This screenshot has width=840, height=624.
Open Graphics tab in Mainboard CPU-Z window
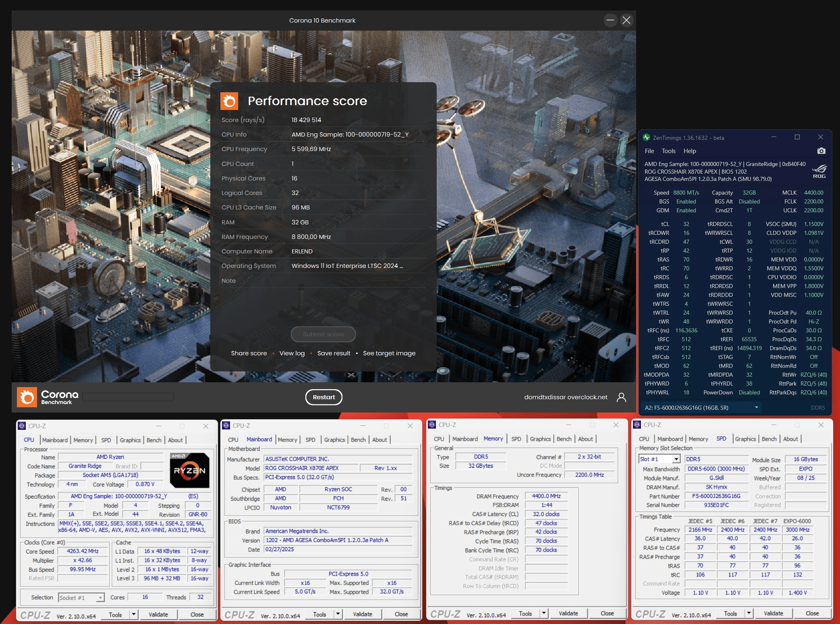coord(334,440)
